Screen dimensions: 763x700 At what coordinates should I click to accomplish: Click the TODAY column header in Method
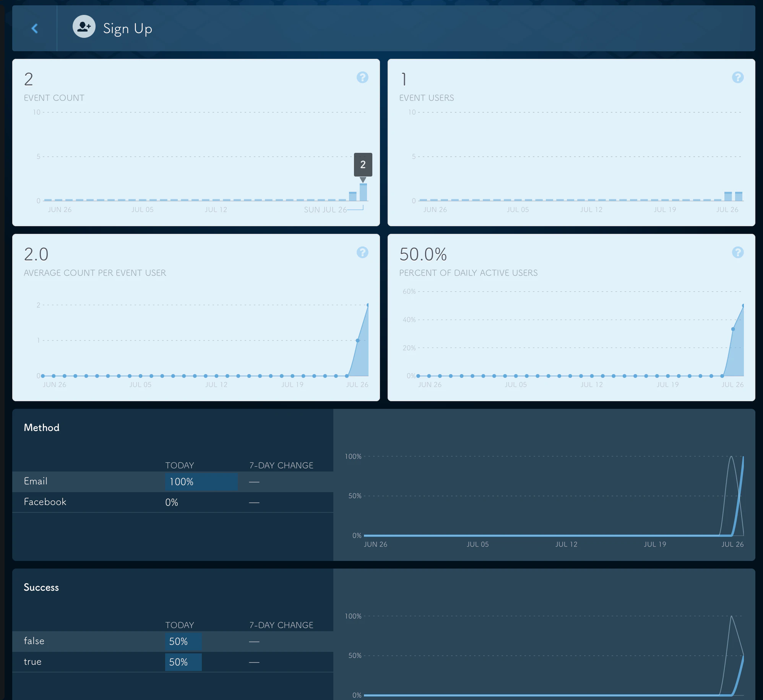[x=180, y=465]
